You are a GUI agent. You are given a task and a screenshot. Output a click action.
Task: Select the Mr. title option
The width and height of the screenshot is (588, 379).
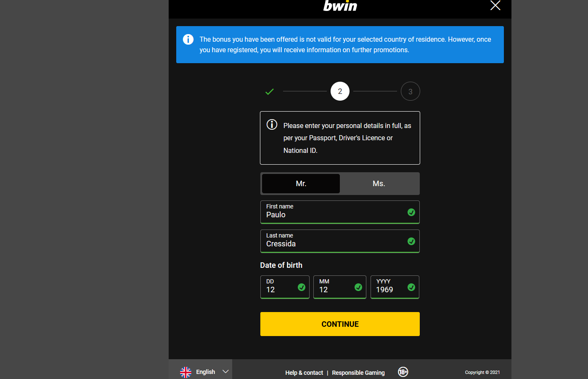[300, 184]
